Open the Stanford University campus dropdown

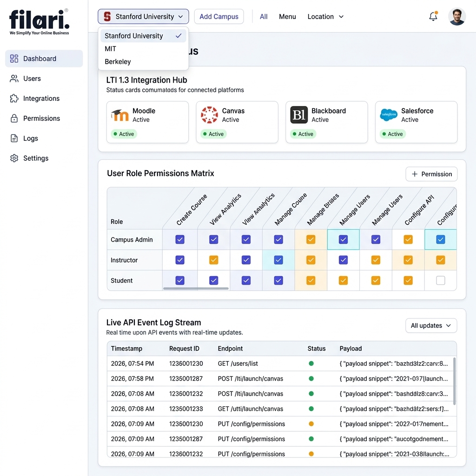pyautogui.click(x=143, y=16)
